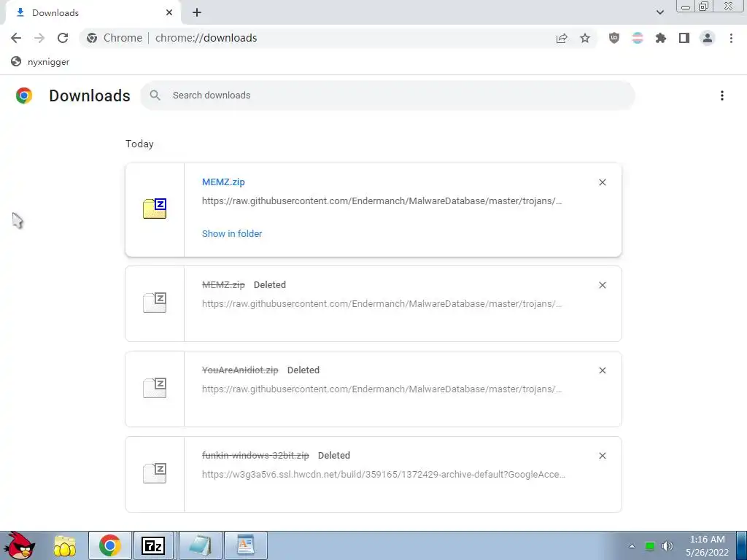Open the striped flag extension icon
This screenshot has width=747, height=560.
tap(638, 38)
